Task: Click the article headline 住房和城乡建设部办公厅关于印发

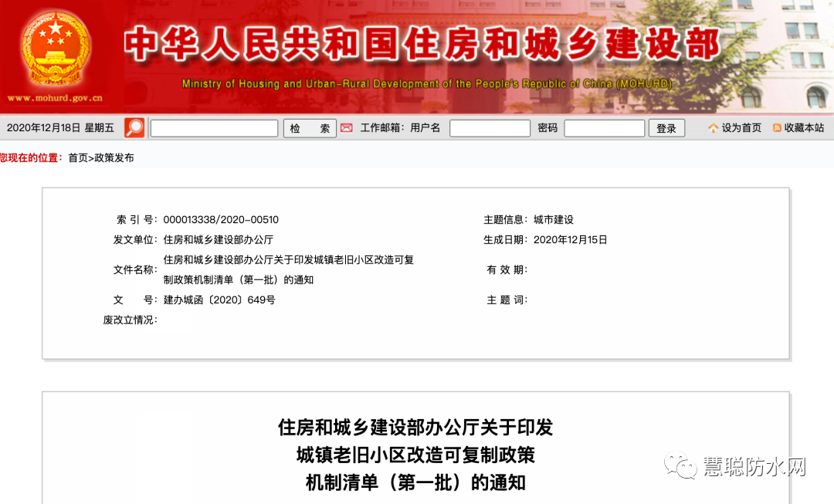Action: coord(415,427)
